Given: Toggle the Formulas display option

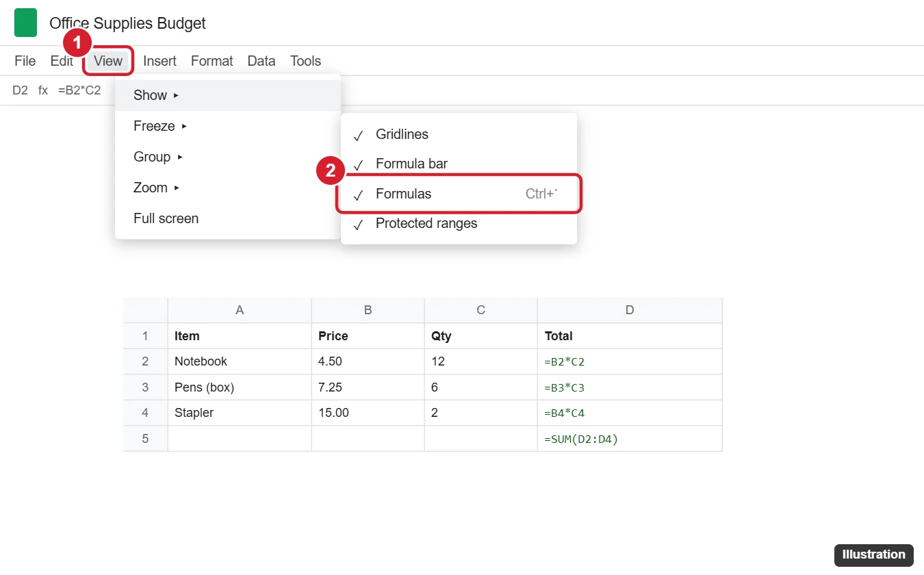Looking at the screenshot, I should [x=459, y=194].
